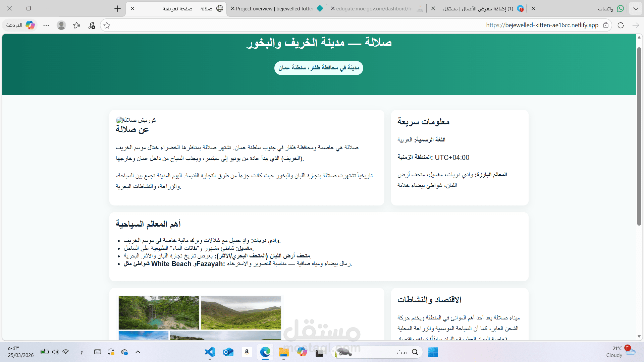
Task: Open Visual Studio Code from the taskbar
Action: coord(210,352)
